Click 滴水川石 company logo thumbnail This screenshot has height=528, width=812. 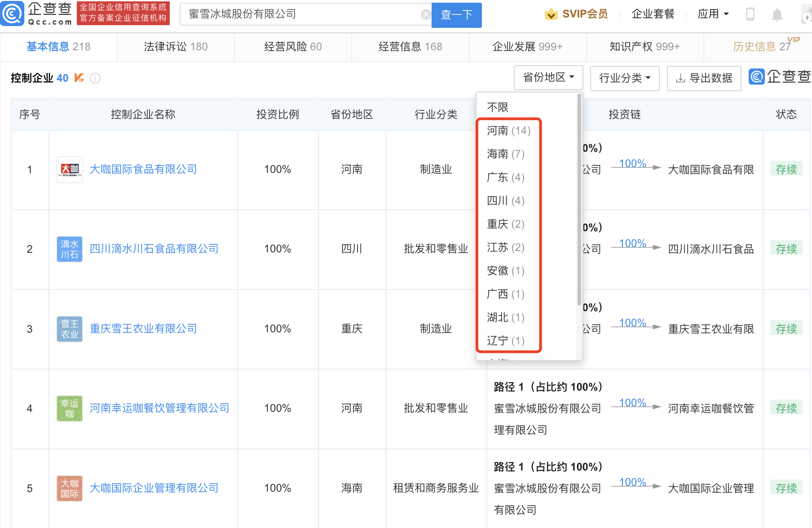pyautogui.click(x=70, y=249)
